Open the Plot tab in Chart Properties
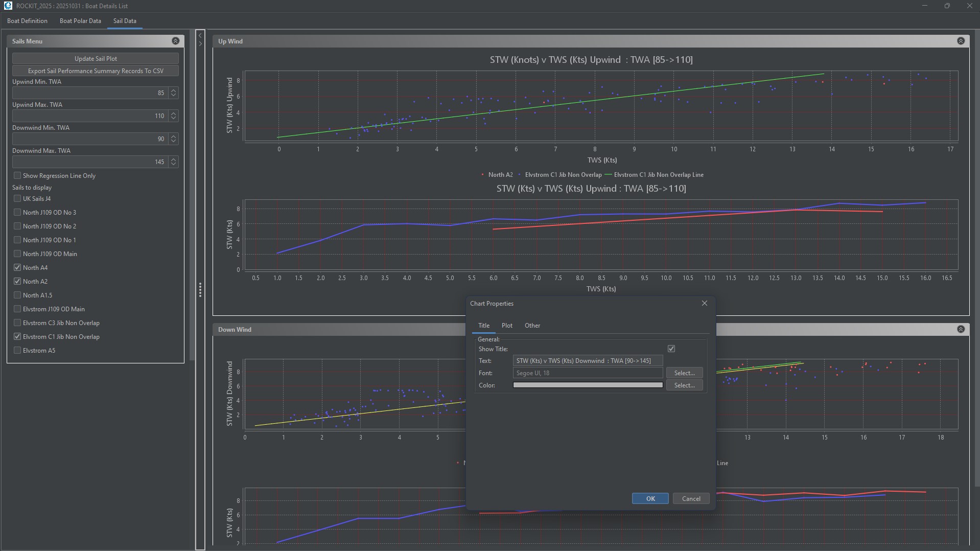The width and height of the screenshot is (980, 551). (x=507, y=326)
